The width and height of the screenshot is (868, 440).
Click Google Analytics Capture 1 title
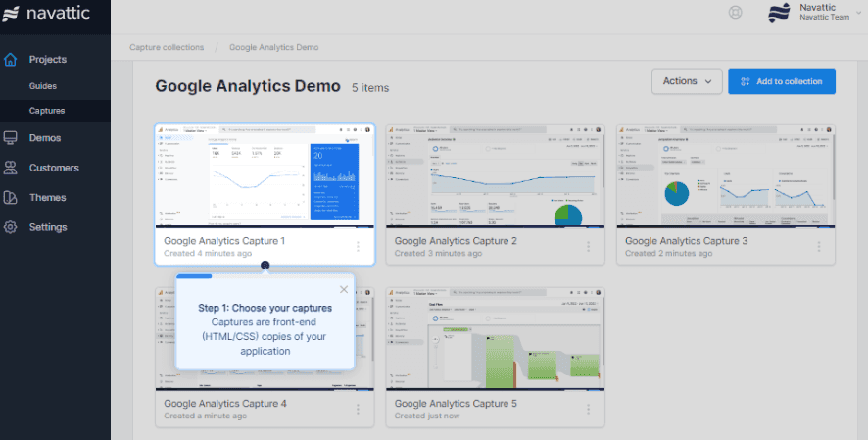click(x=224, y=241)
